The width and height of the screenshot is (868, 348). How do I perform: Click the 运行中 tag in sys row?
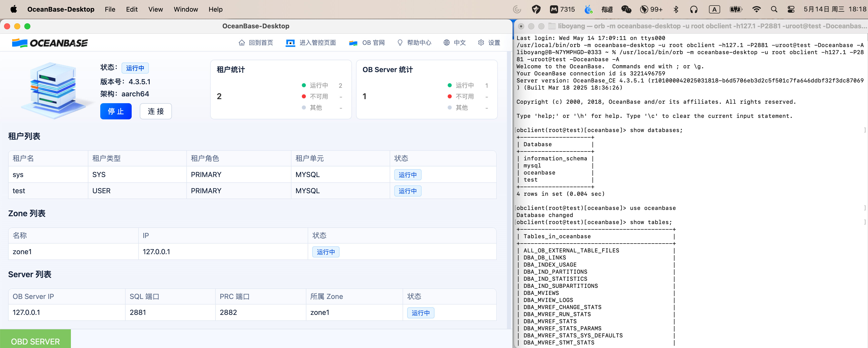[408, 175]
